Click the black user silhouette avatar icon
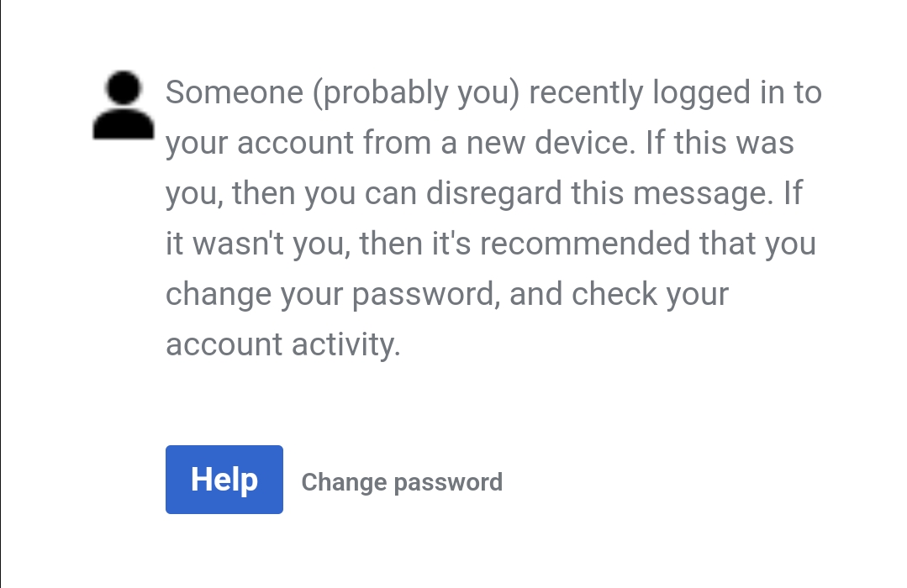 pos(124,106)
